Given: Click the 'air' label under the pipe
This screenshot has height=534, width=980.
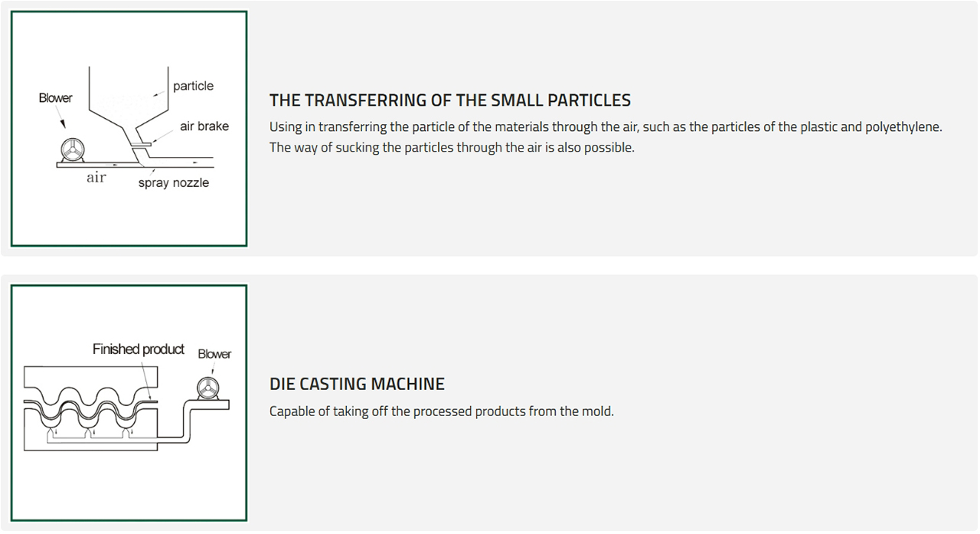Looking at the screenshot, I should click(x=96, y=177).
